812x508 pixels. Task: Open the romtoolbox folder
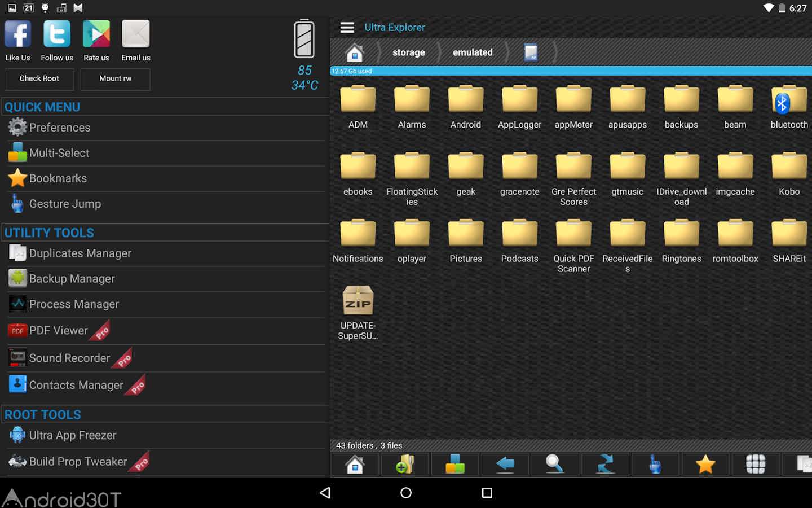point(735,242)
